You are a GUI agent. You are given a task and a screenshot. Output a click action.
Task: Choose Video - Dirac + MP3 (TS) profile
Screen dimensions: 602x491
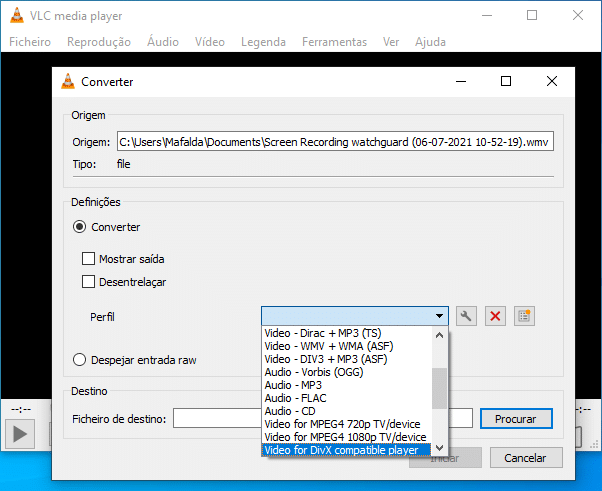click(347, 333)
